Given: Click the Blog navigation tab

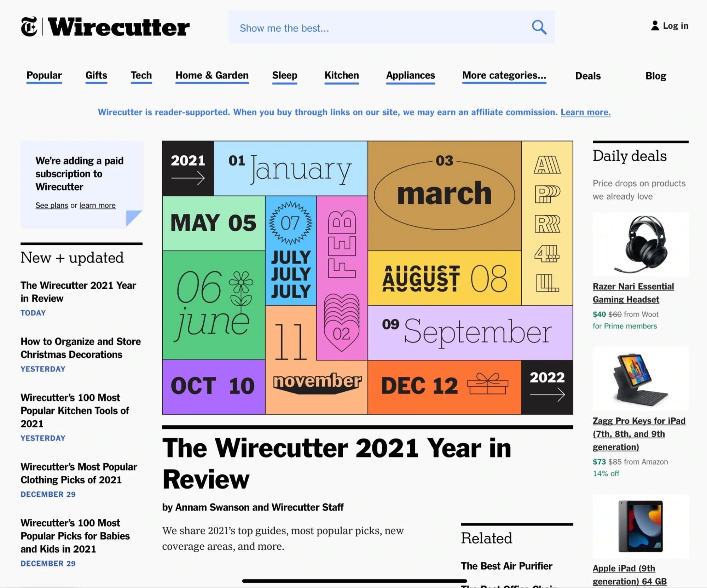Looking at the screenshot, I should point(655,75).
